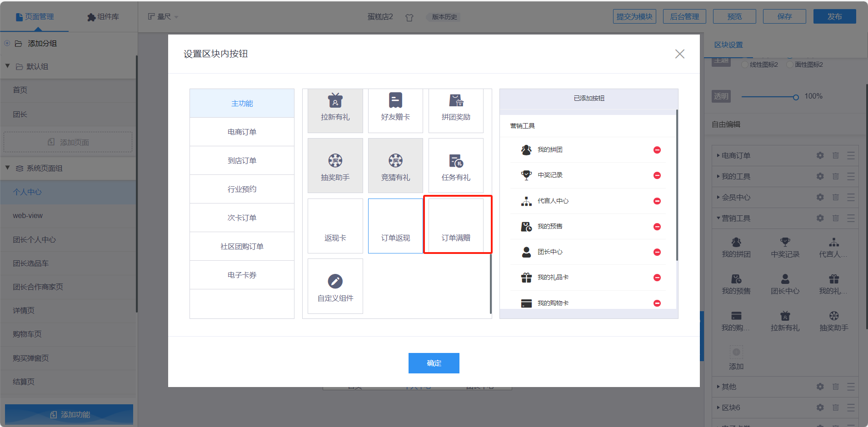868x427 pixels.
Task: Collapse the 系统页面组 group
Action: [x=7, y=168]
